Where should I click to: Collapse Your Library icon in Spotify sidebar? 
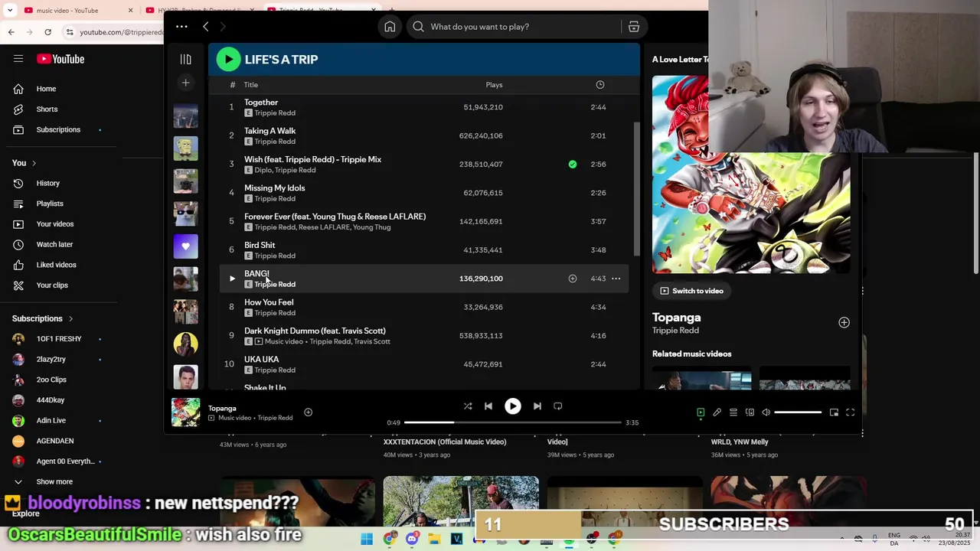[x=185, y=59]
